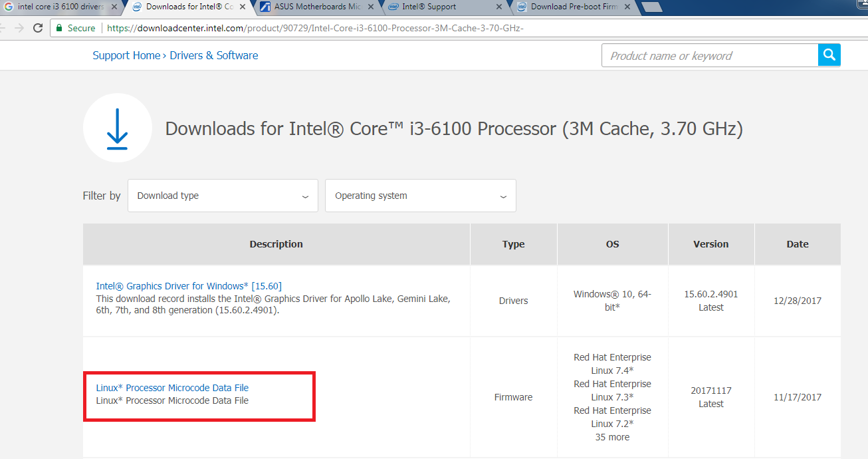
Task: Click the downloadcenter.intel.com address bar URL
Action: tap(315, 28)
